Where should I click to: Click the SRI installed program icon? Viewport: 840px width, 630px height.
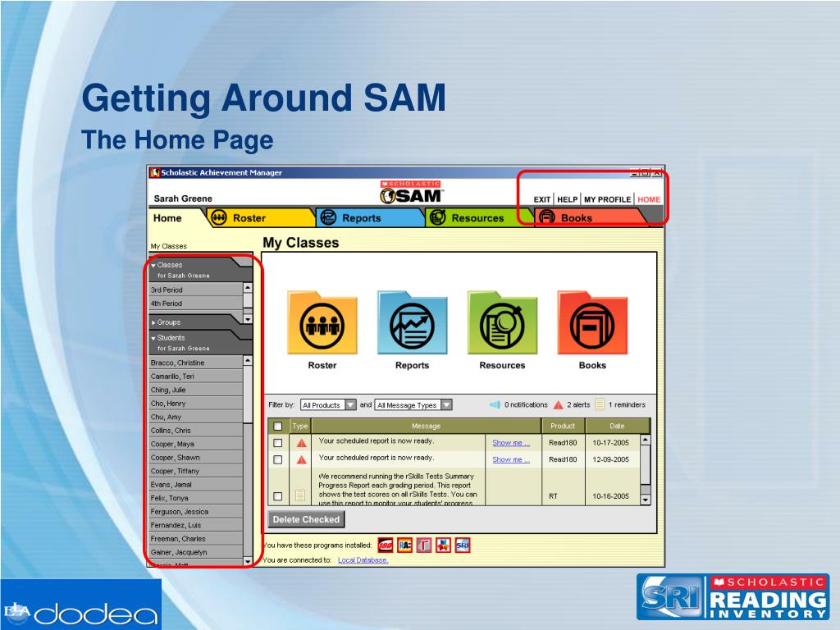tap(463, 546)
